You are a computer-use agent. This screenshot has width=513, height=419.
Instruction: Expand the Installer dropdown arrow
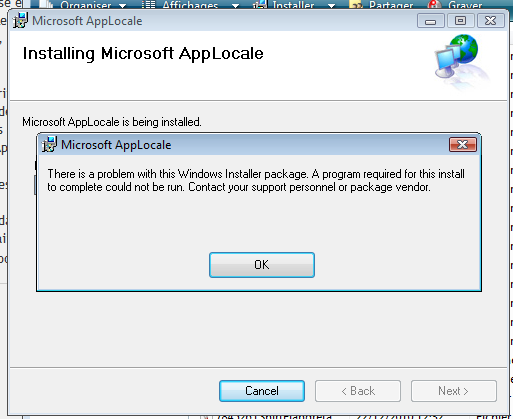click(331, 6)
